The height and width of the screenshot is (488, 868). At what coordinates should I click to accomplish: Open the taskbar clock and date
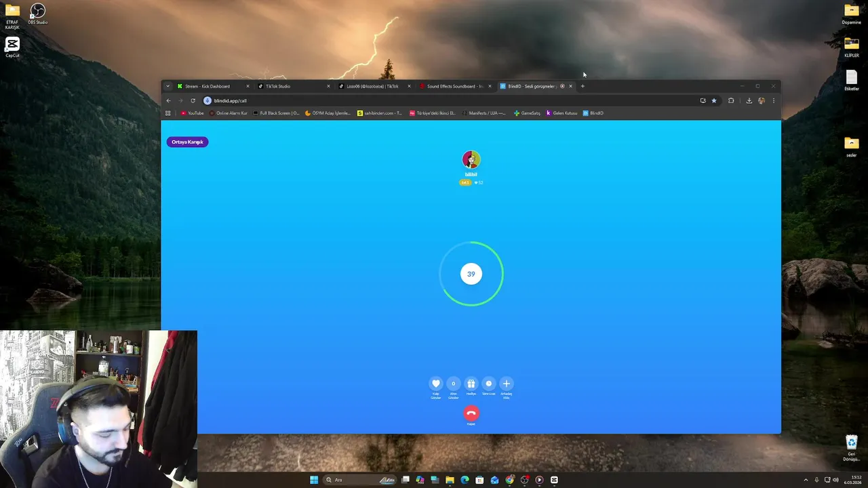(x=853, y=480)
